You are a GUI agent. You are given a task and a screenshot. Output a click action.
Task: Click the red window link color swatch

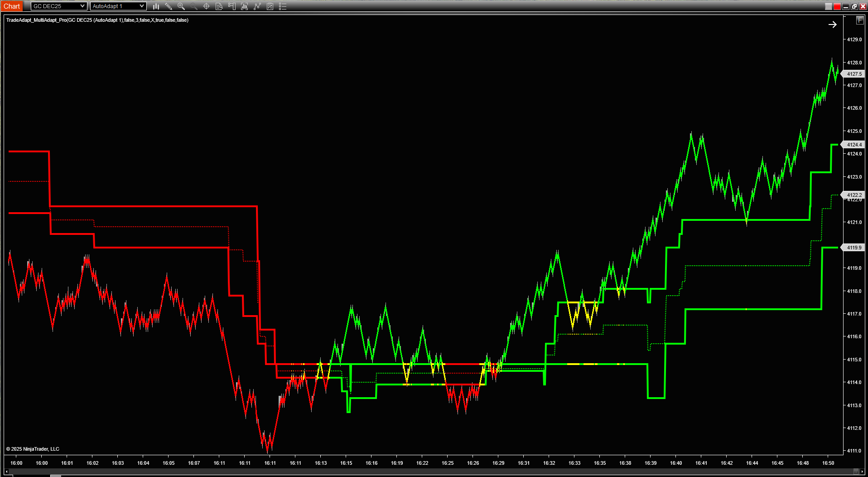(837, 6)
